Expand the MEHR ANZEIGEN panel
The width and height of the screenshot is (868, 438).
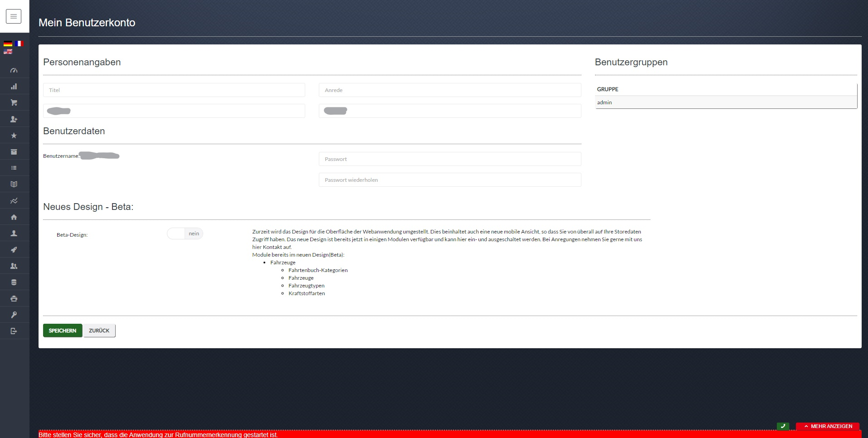(828, 426)
